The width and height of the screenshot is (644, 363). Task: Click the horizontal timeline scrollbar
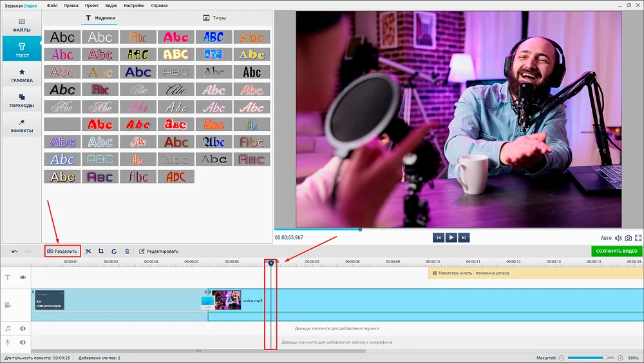198,351
